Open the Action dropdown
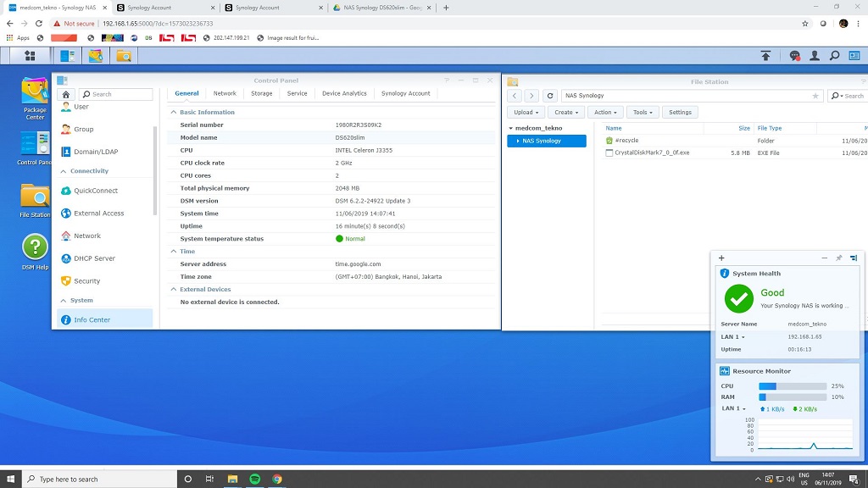The height and width of the screenshot is (488, 868). 605,113
